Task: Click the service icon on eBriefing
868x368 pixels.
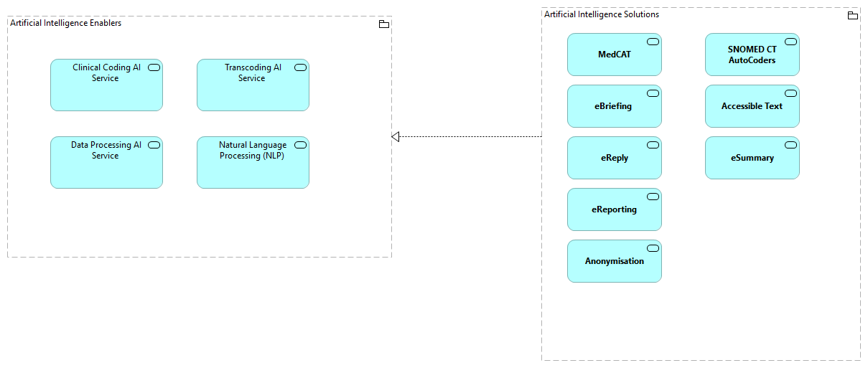Action: 653,93
